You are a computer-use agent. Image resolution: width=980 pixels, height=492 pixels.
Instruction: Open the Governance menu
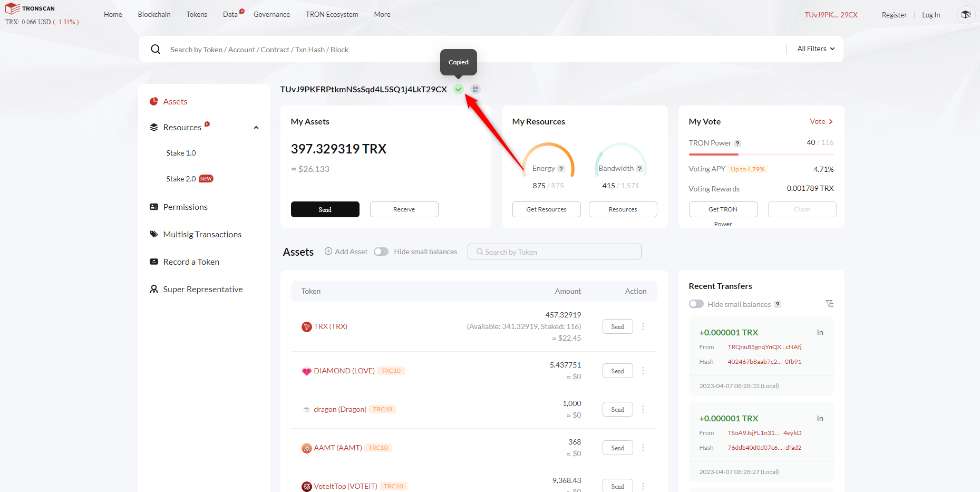(x=271, y=14)
